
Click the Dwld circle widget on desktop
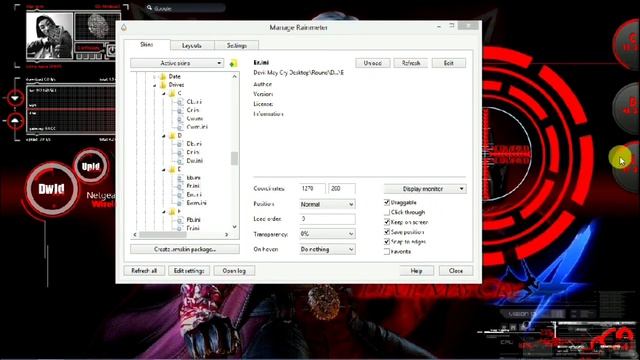point(51,189)
